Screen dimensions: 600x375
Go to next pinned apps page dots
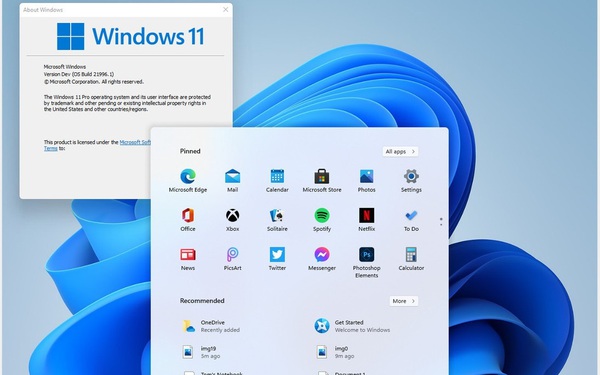coord(441,222)
